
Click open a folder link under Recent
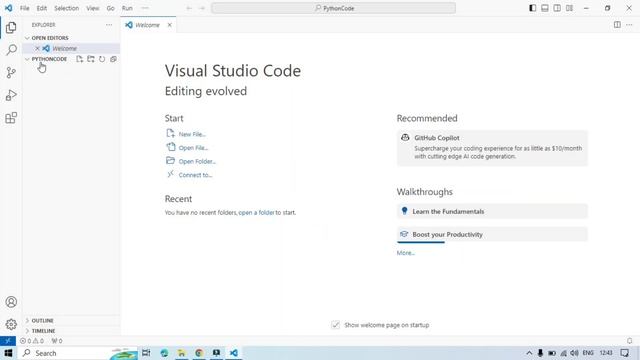256,212
